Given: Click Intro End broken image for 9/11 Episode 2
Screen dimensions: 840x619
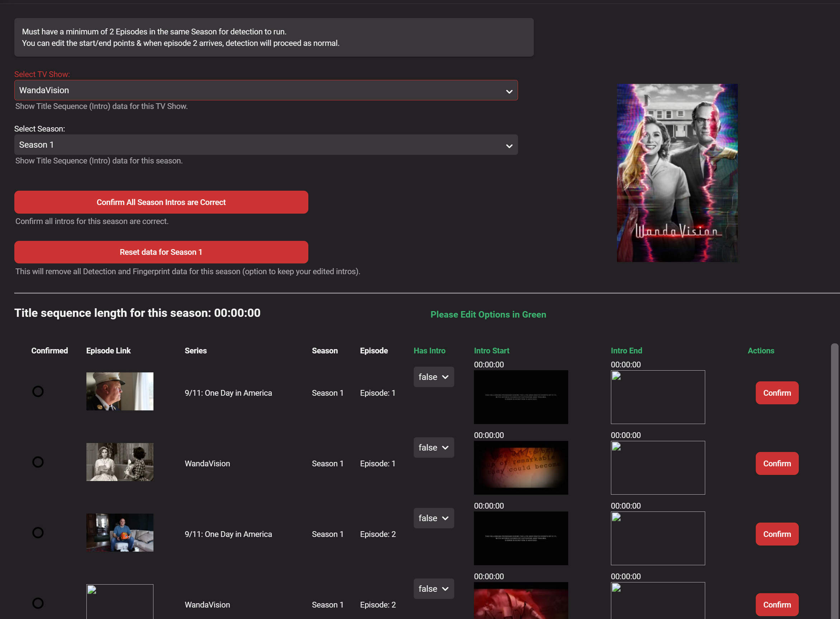Looking at the screenshot, I should click(658, 538).
